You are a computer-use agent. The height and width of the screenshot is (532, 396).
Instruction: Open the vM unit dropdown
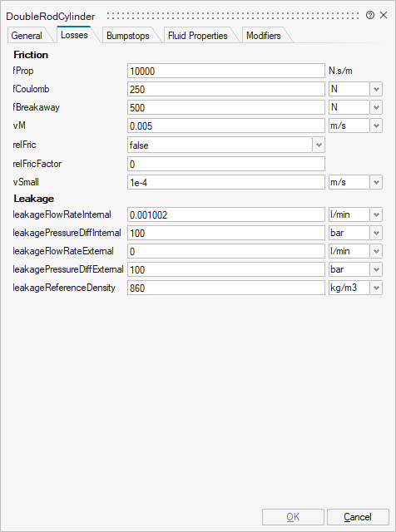tap(376, 126)
